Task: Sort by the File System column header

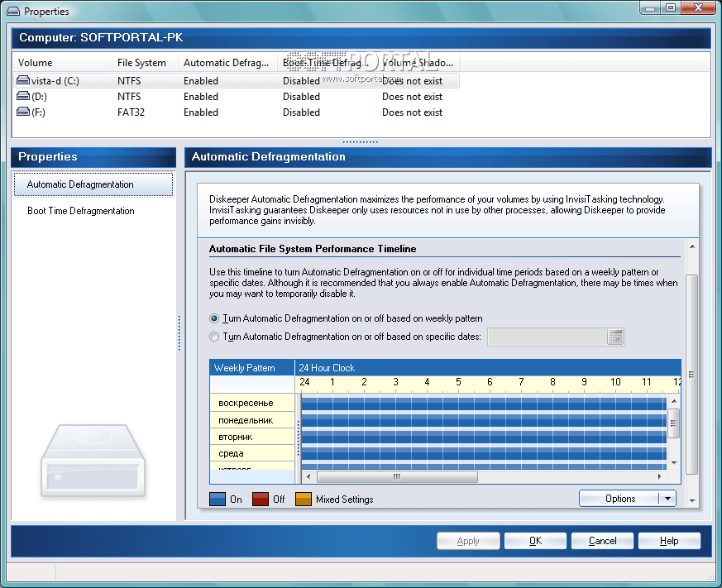Action: pyautogui.click(x=141, y=63)
